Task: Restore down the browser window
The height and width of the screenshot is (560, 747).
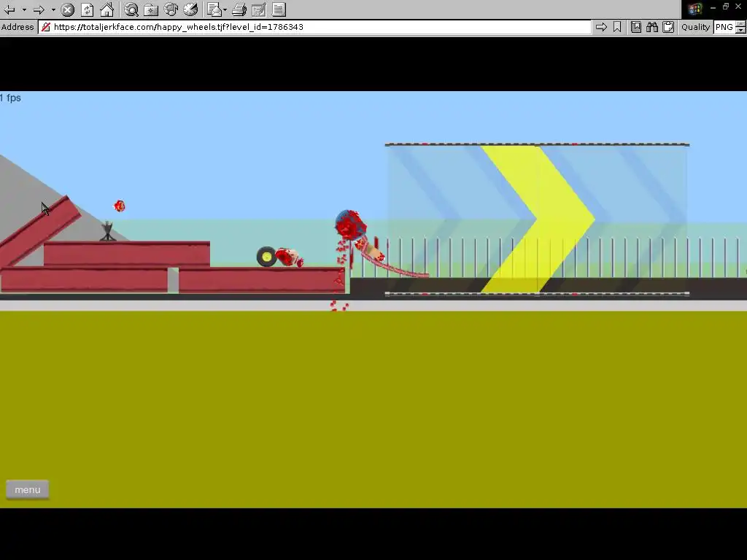Action: tap(726, 7)
